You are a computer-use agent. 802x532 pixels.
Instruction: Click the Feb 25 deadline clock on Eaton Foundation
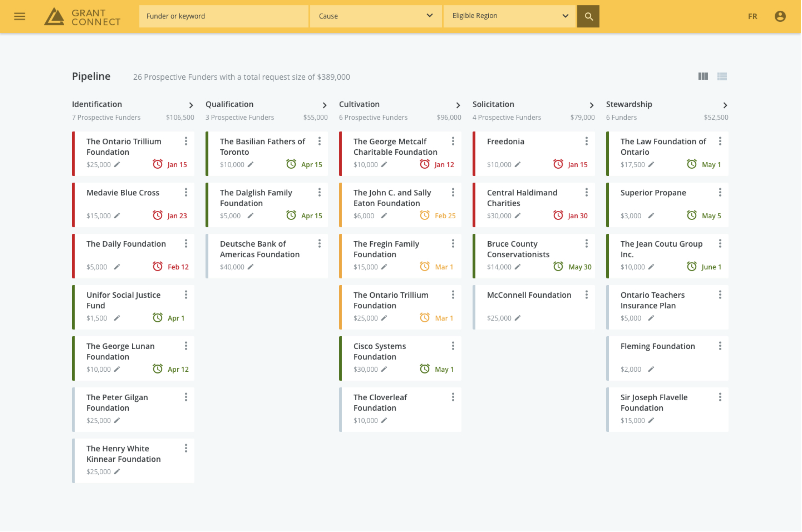point(425,215)
